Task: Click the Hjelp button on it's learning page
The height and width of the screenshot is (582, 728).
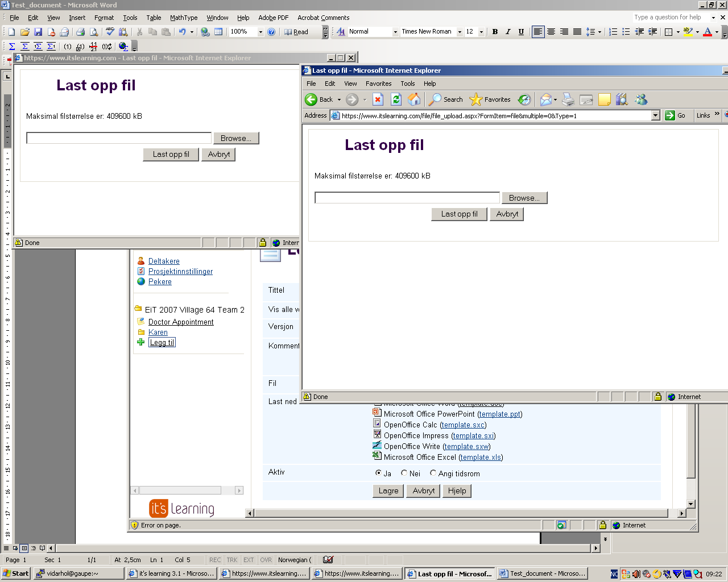Action: 457,491
